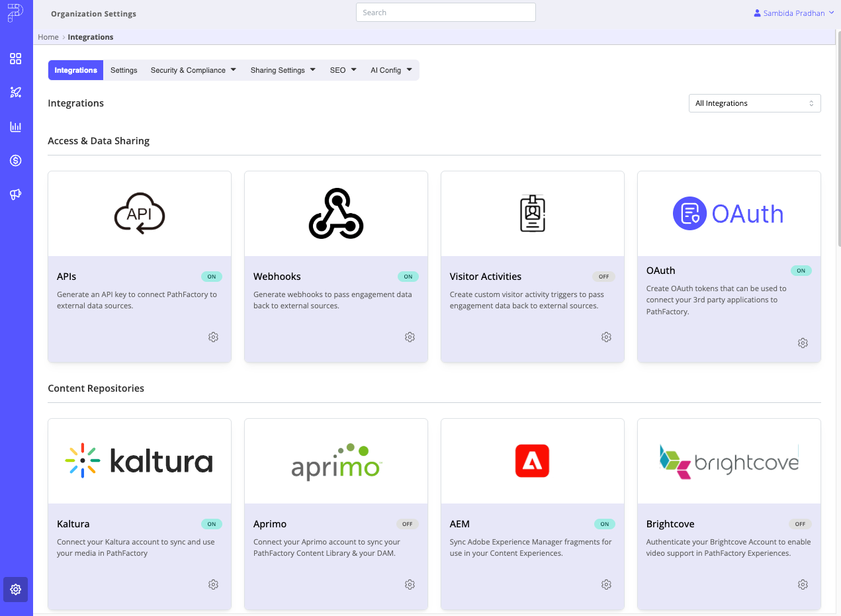Expand the Sharing Settings dropdown
Viewport: 841px width, 616px height.
coord(283,70)
